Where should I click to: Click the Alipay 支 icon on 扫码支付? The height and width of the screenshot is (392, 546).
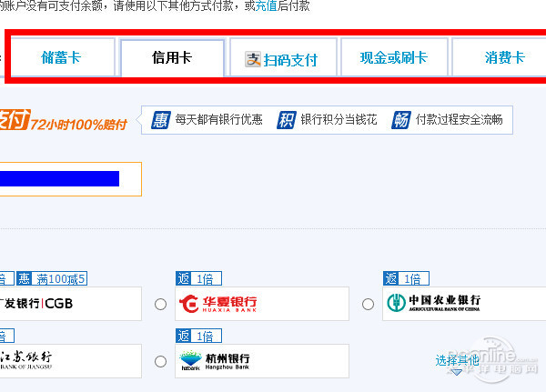coord(252,59)
